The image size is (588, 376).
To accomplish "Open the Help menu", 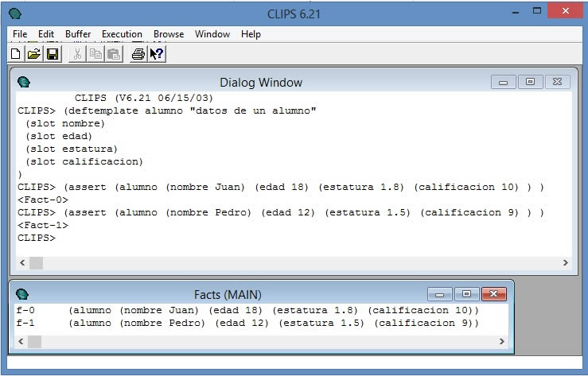I will (x=251, y=34).
